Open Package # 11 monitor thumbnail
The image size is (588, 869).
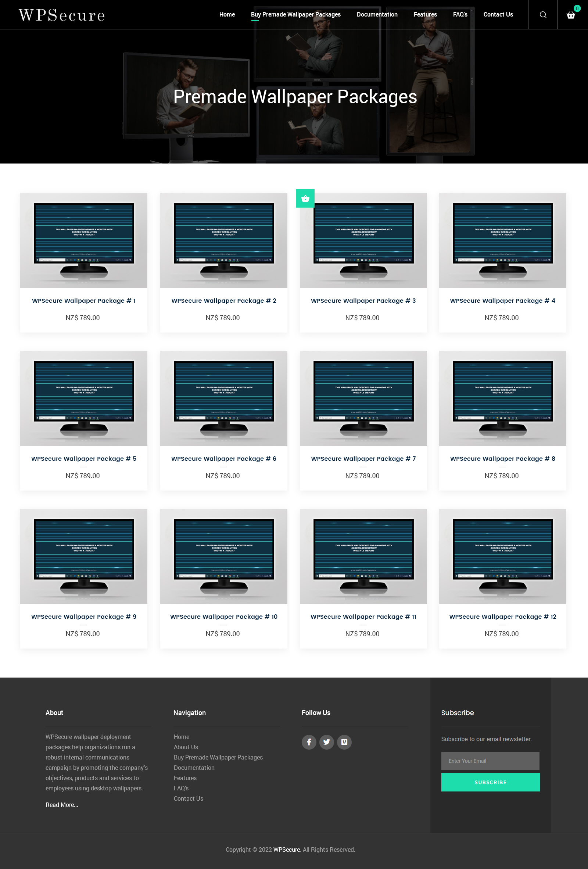(x=363, y=556)
